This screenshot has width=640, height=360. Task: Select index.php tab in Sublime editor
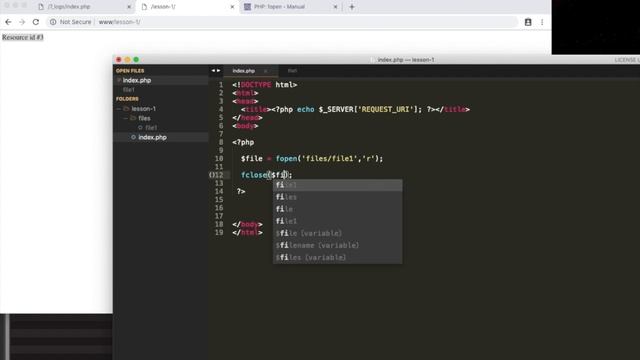(x=244, y=71)
